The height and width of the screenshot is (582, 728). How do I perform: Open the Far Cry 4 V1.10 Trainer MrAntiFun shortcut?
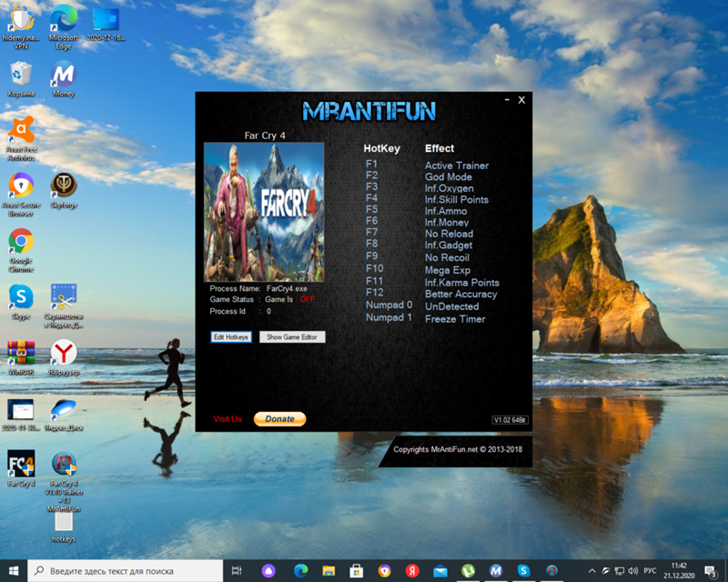(x=64, y=482)
